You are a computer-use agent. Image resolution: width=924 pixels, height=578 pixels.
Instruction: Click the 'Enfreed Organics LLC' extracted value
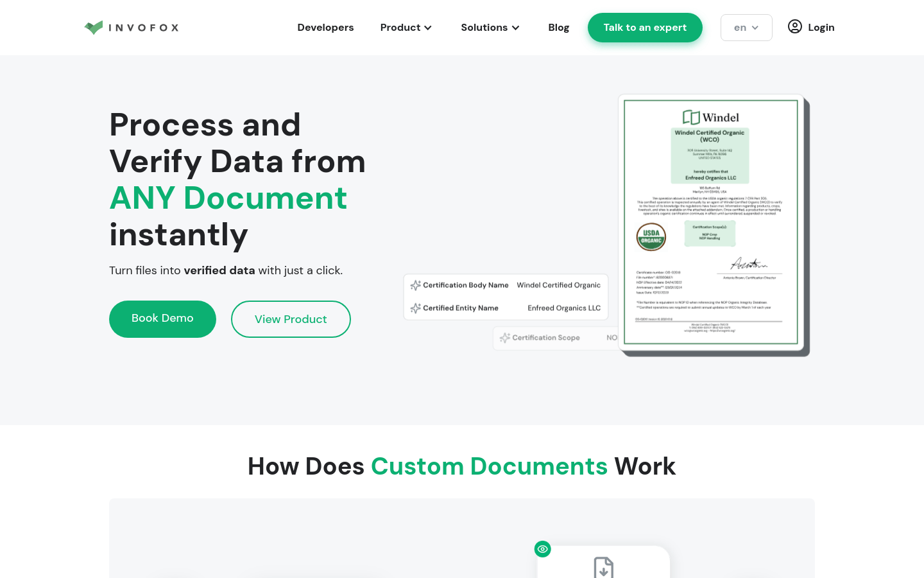(564, 308)
